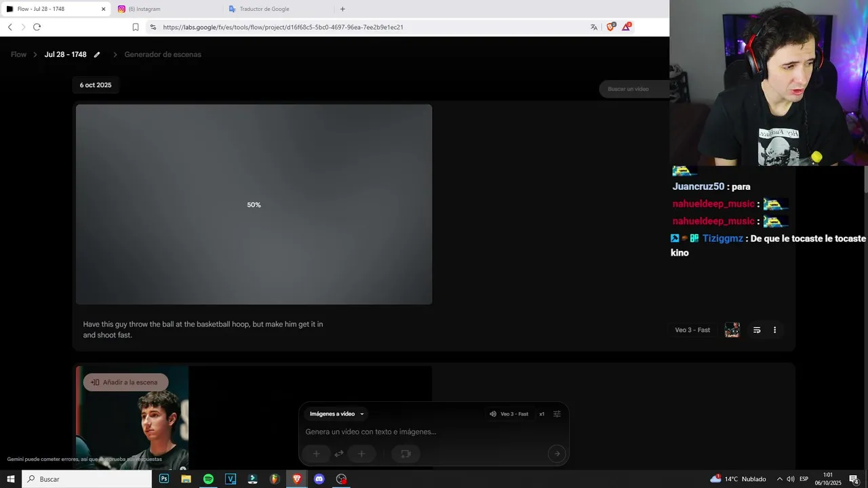The width and height of the screenshot is (868, 488).
Task: Click the 6 oct 2025 date chip
Action: [x=96, y=85]
